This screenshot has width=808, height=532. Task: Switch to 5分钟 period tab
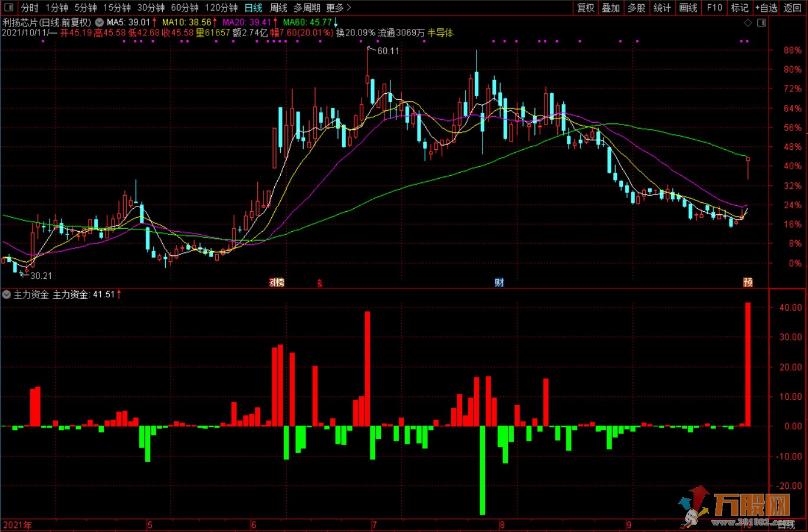point(86,8)
